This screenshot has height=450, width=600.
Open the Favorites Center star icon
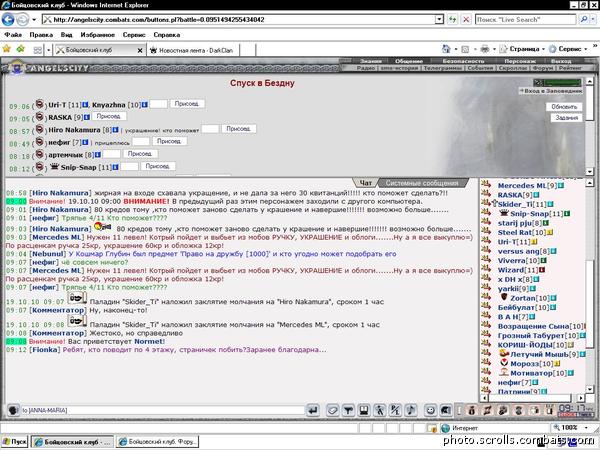[7, 49]
